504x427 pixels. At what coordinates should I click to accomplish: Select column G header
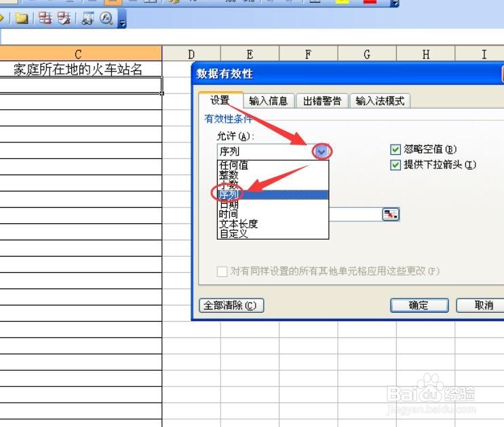pyautogui.click(x=367, y=54)
